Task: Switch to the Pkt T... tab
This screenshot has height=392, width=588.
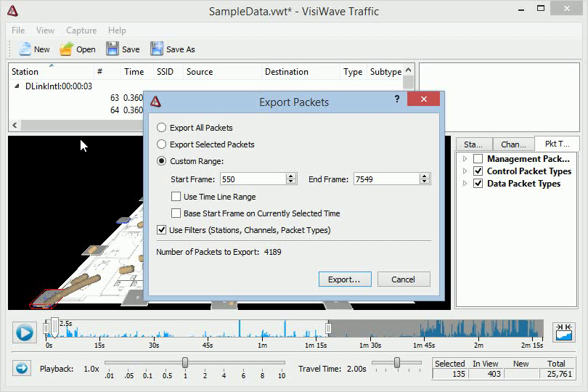Action: (x=557, y=144)
